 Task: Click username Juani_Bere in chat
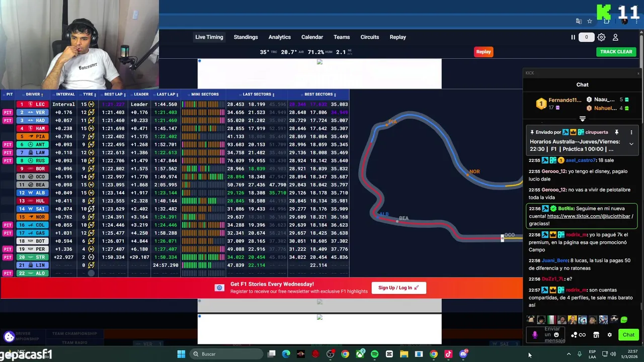pos(555,261)
